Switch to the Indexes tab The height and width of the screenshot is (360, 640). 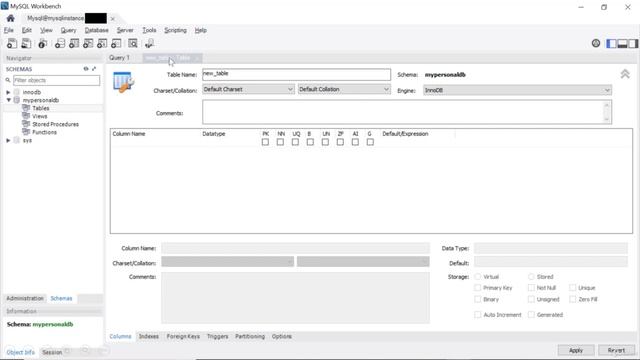pyautogui.click(x=149, y=336)
